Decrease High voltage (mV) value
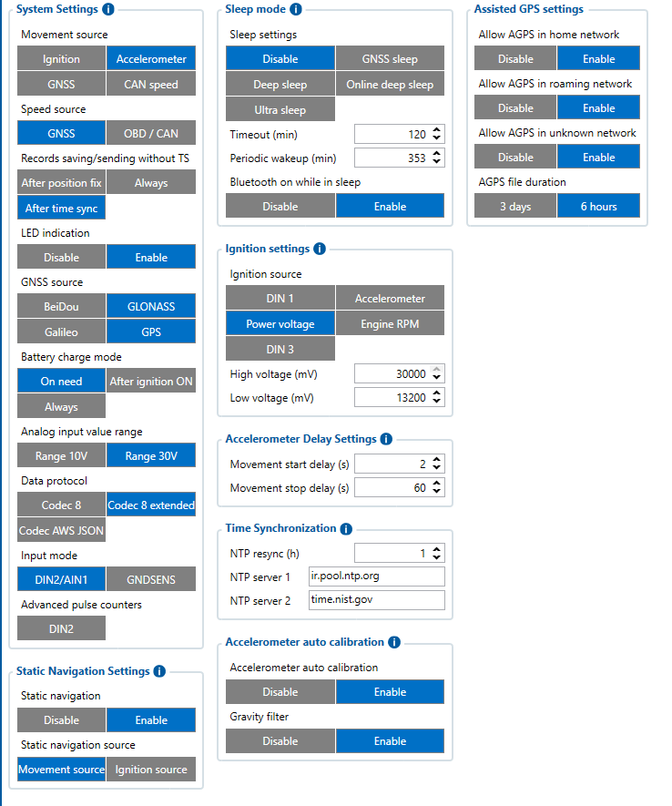Viewport: 672px width, 806px height. (x=437, y=378)
